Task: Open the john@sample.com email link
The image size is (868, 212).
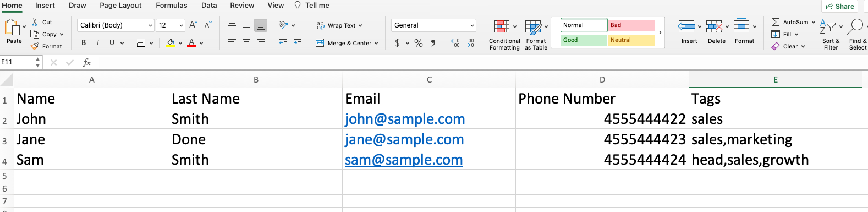Action: 405,119
